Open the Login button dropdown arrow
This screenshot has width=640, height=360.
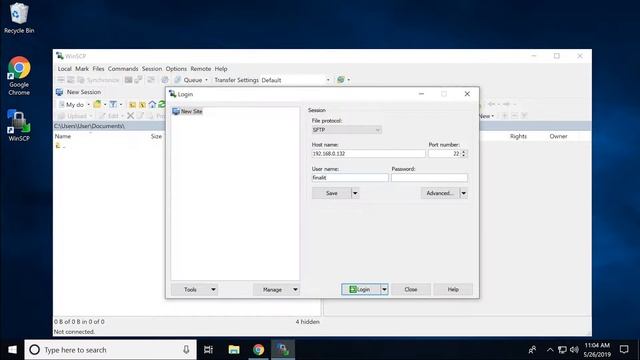(384, 289)
